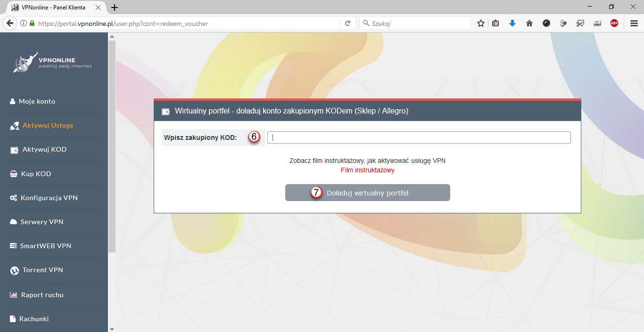Click the address bar URL field
644x332 pixels.
(x=188, y=23)
